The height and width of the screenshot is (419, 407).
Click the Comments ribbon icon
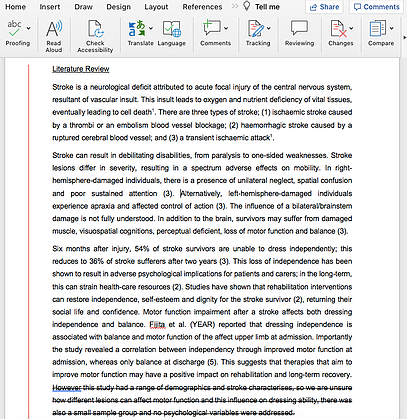(x=212, y=28)
